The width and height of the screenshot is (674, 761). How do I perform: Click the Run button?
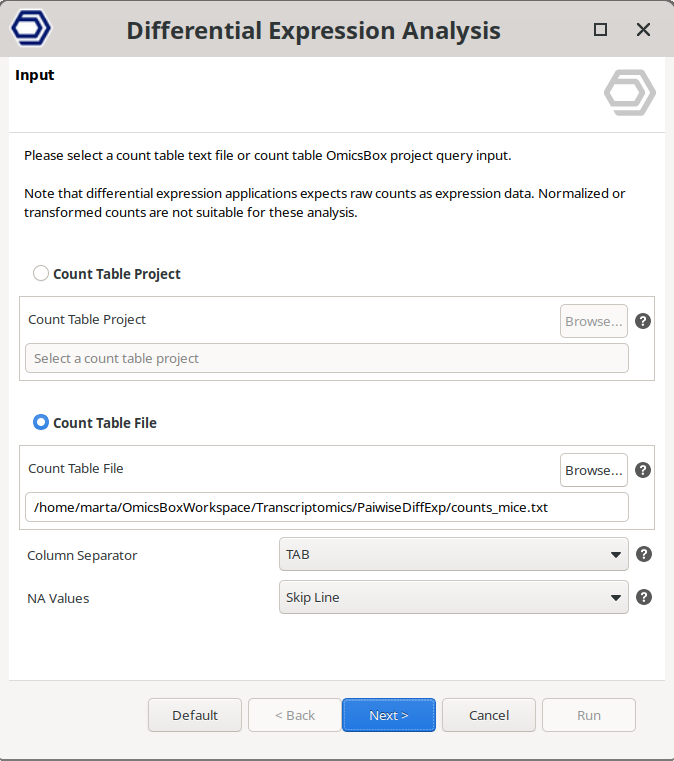(588, 715)
